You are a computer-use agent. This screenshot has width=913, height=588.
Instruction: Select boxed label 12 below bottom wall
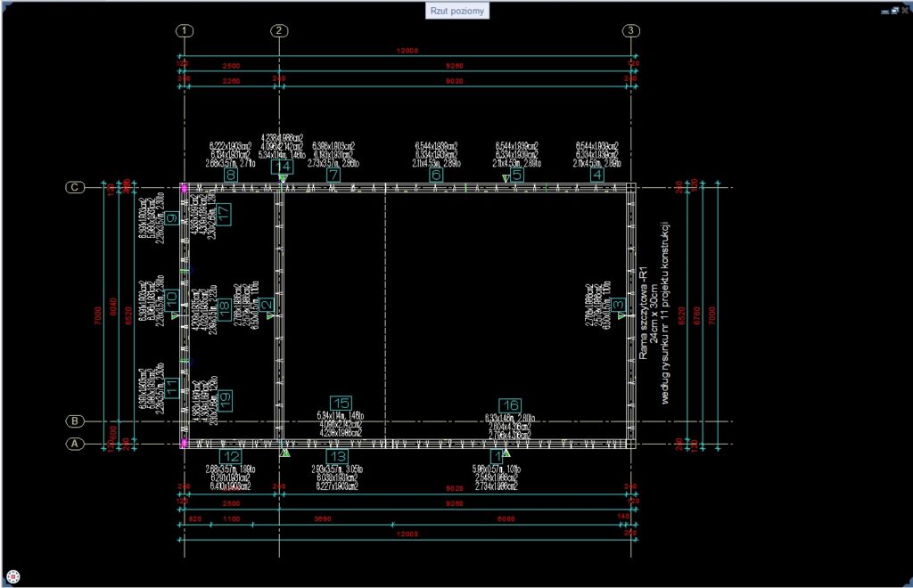coord(230,456)
